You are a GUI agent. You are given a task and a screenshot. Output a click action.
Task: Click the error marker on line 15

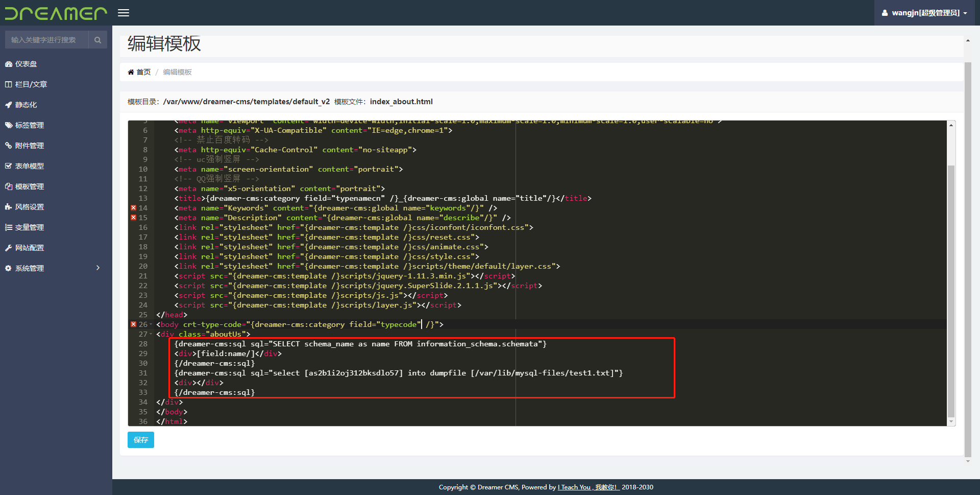pos(133,218)
